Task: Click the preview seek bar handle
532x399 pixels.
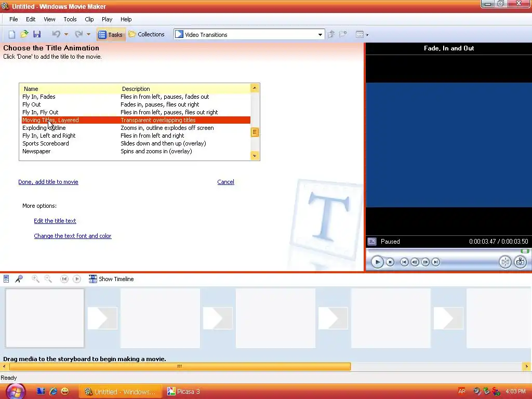Action: [x=525, y=251]
